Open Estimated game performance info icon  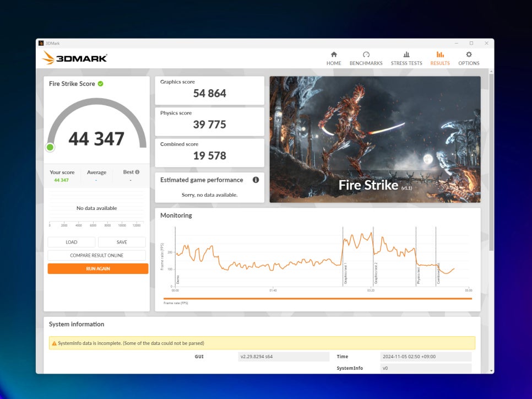[x=256, y=180]
